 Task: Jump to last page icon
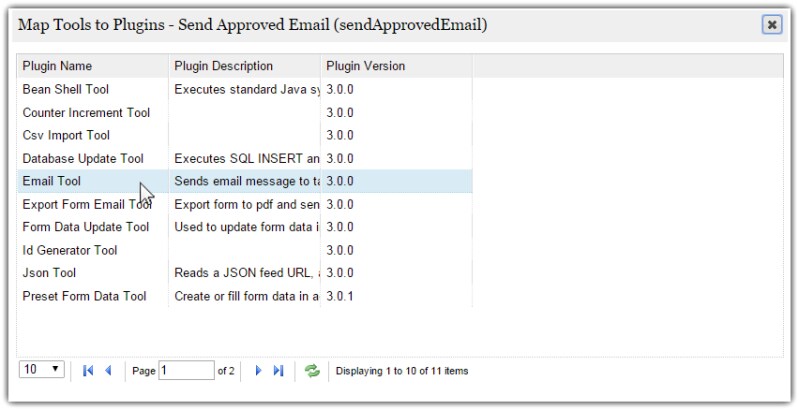[x=278, y=371]
